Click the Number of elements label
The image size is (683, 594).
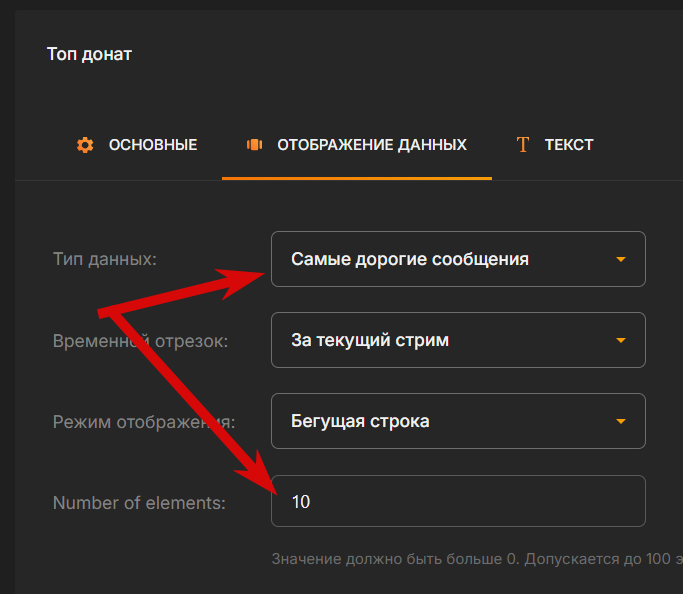[139, 503]
